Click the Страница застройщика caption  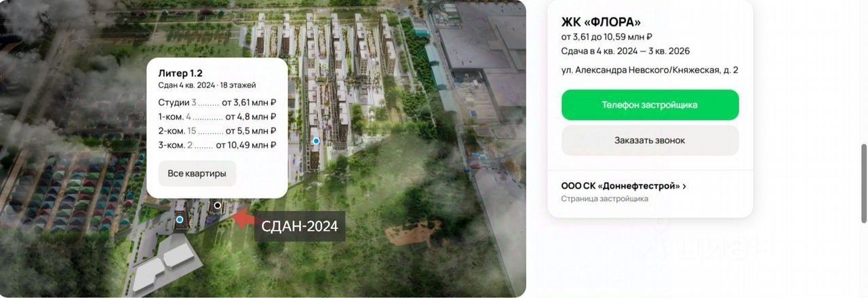point(605,199)
